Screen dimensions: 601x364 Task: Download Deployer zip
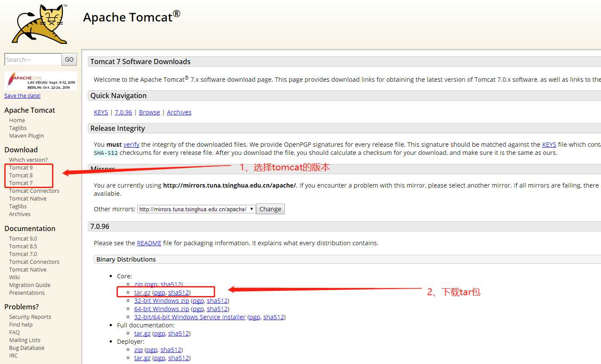138,350
